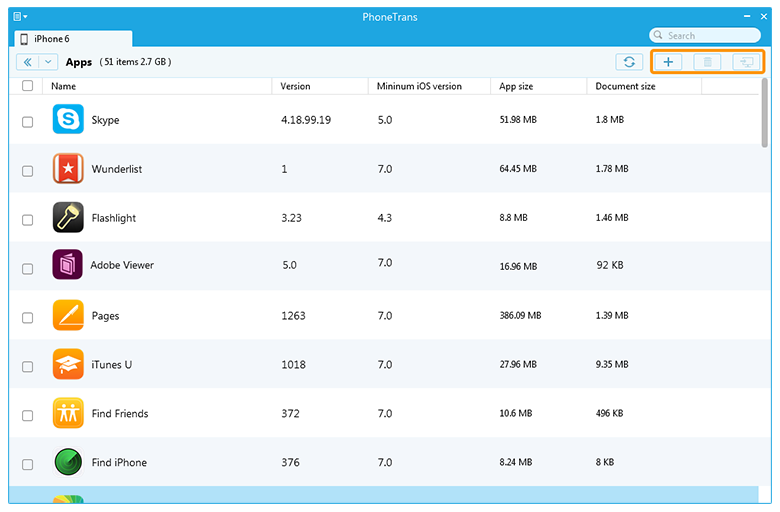This screenshot has height=512, width=780.
Task: Click the Find iPhone radar icon
Action: tap(67, 462)
